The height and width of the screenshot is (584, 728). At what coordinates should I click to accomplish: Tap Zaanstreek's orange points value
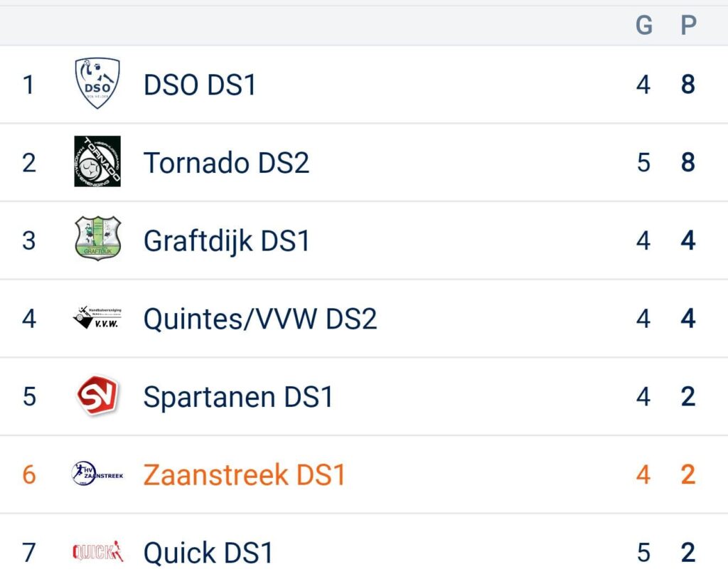click(x=688, y=475)
